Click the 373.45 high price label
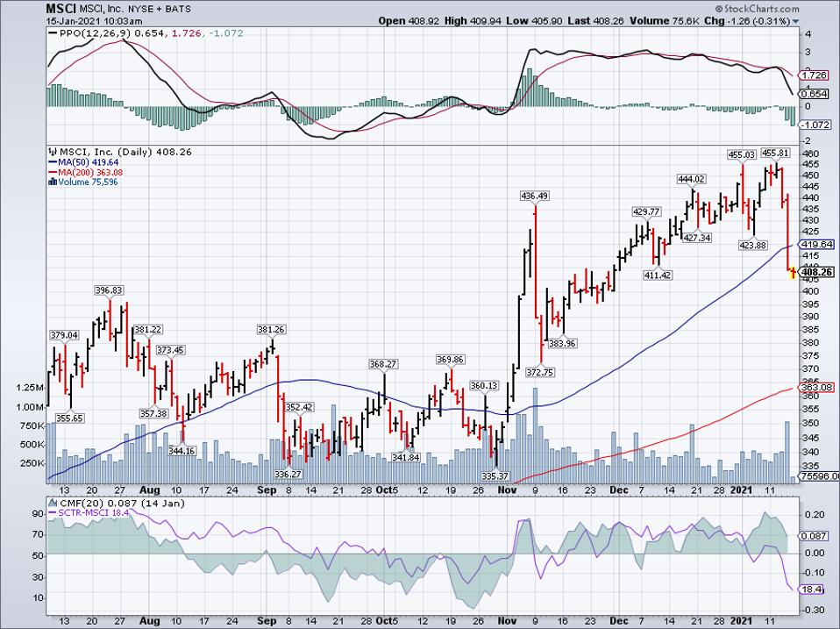Screen dimensions: 840x629 point(170,350)
